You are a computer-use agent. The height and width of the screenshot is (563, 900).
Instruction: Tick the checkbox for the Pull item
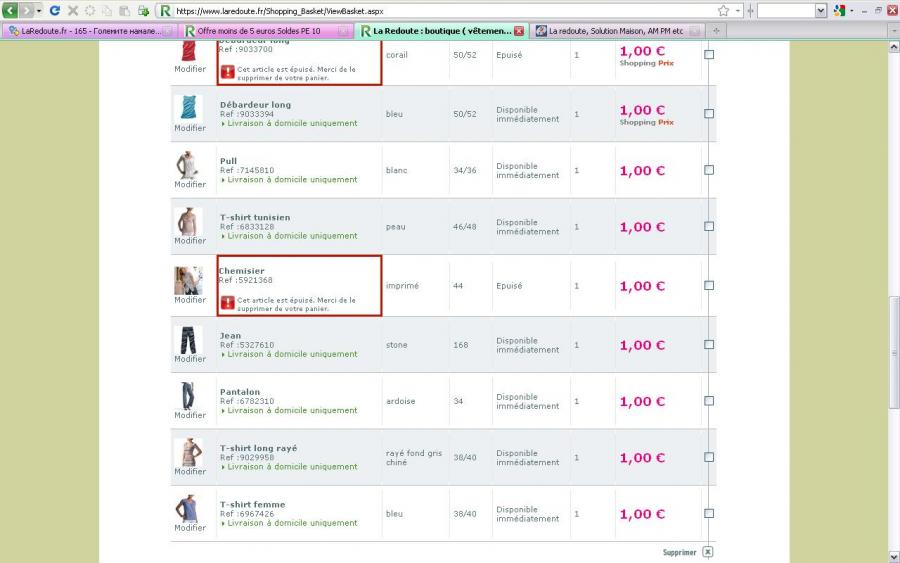tap(709, 170)
